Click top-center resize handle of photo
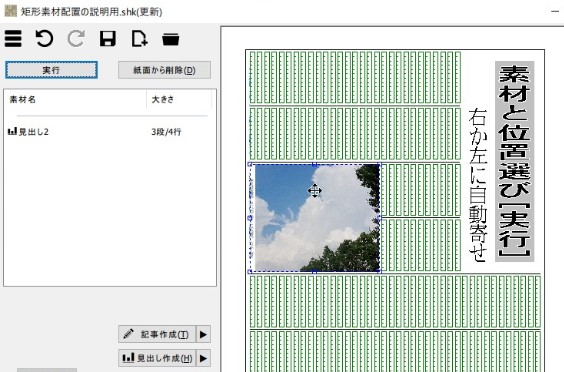564x372 pixels. click(x=314, y=164)
